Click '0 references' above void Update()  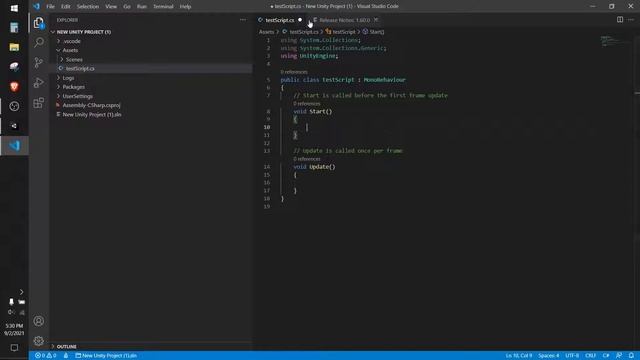click(x=307, y=159)
